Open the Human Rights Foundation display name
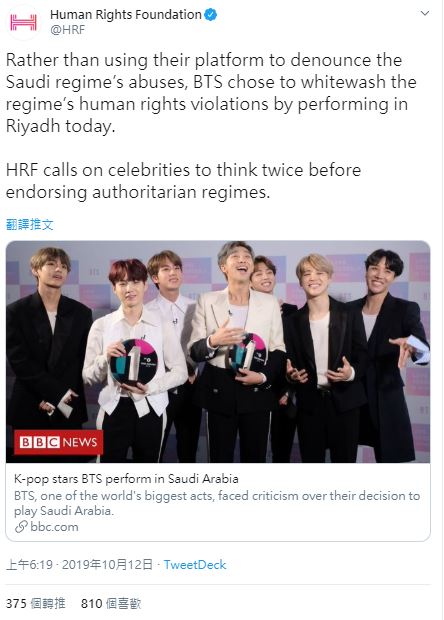 coord(126,15)
